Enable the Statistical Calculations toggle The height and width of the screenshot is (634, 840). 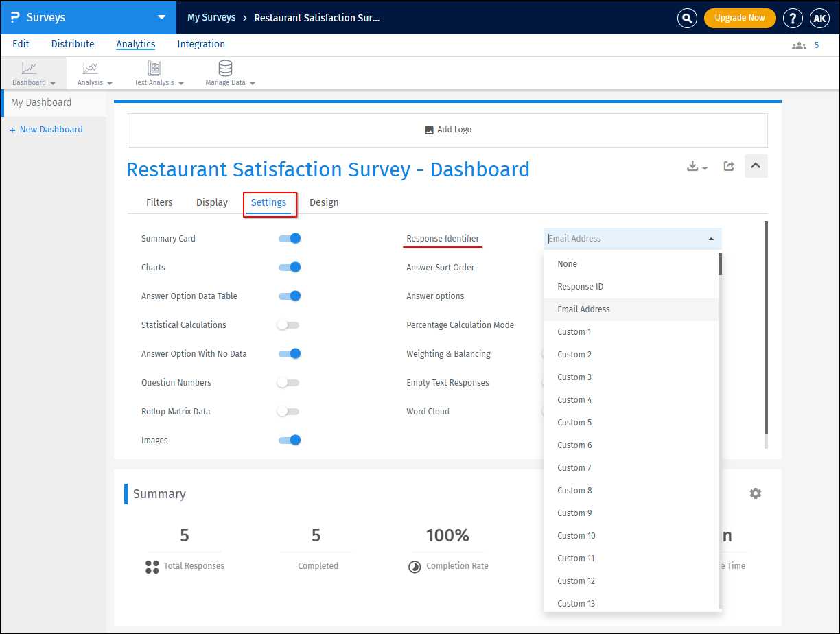coord(289,325)
